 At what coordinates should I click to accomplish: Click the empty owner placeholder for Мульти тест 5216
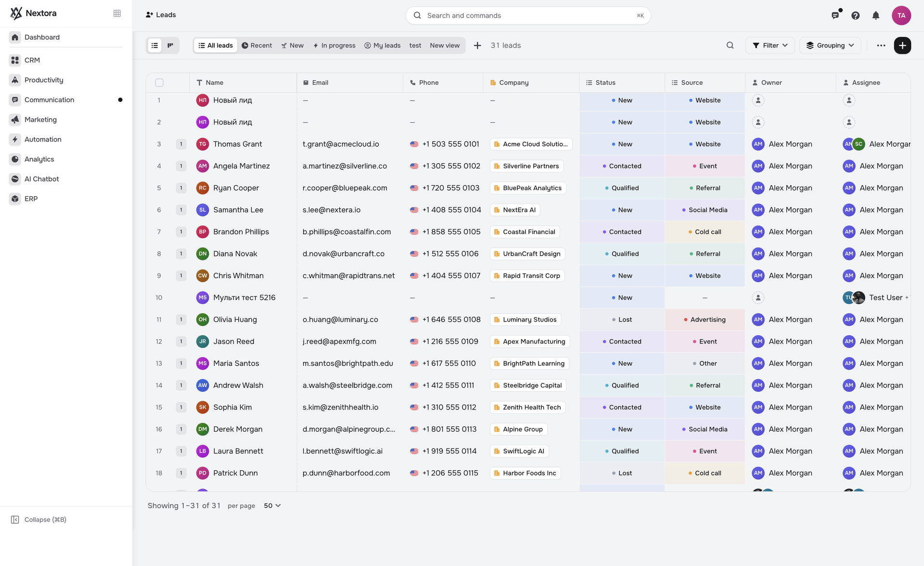[758, 297]
